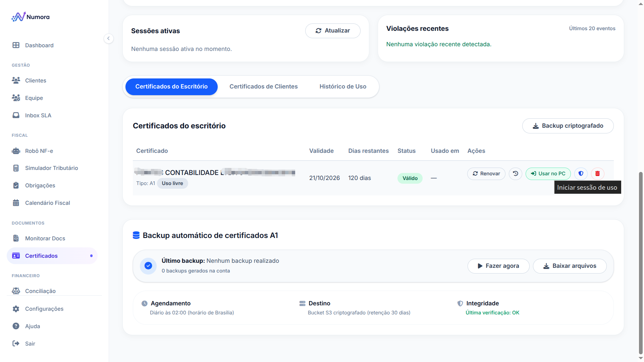Click Última verificação: OK text
The width and height of the screenshot is (644, 362).
tap(492, 313)
